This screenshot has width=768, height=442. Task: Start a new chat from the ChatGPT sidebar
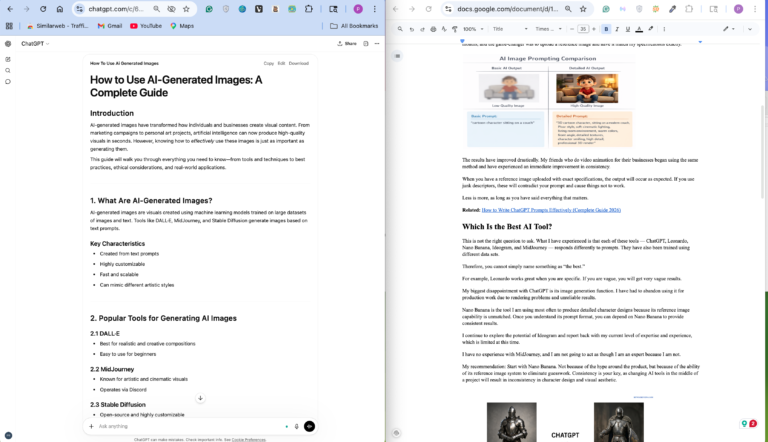[8, 59]
